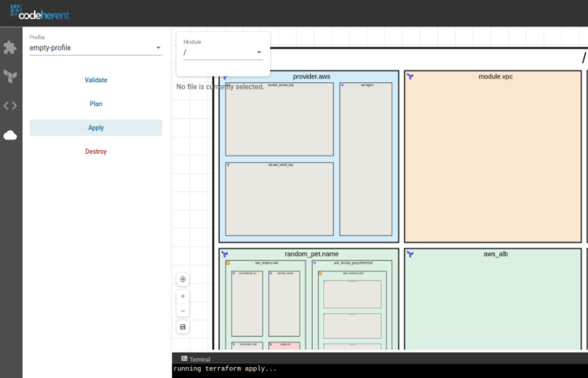Screen dimensions: 588x378
Task: Click the orange AWS icon on aws_instance.web node
Action: [228, 263]
